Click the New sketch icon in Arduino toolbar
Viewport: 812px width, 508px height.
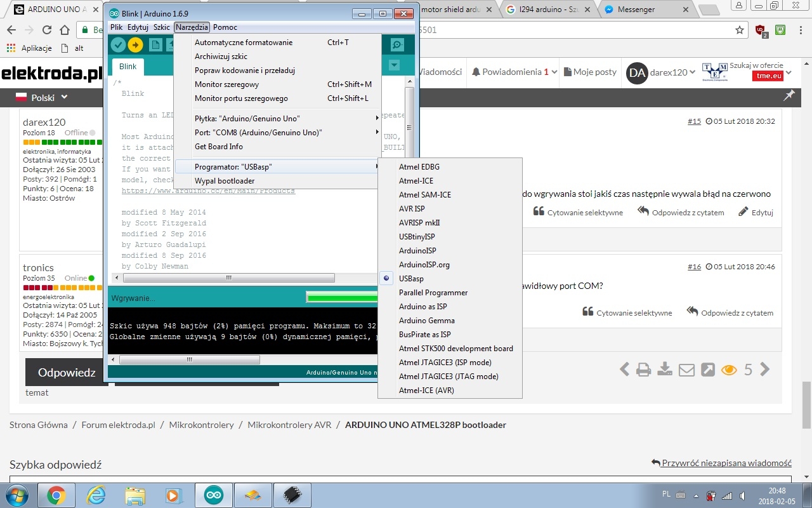click(155, 44)
